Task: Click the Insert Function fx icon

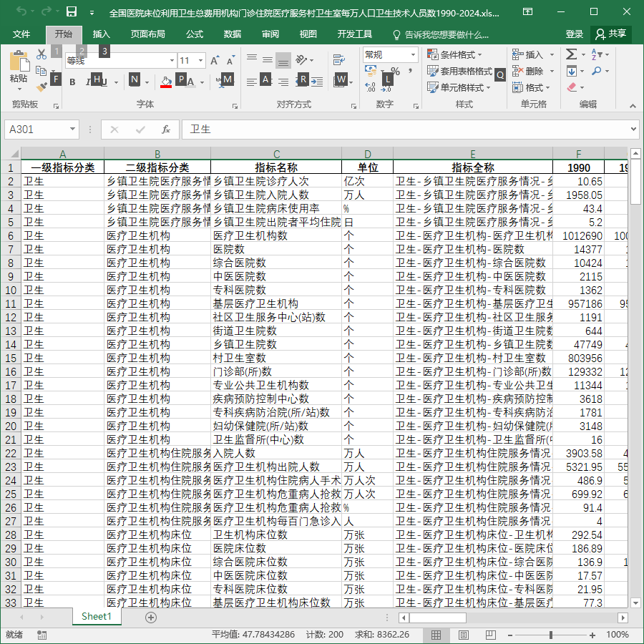Action: pos(165,130)
